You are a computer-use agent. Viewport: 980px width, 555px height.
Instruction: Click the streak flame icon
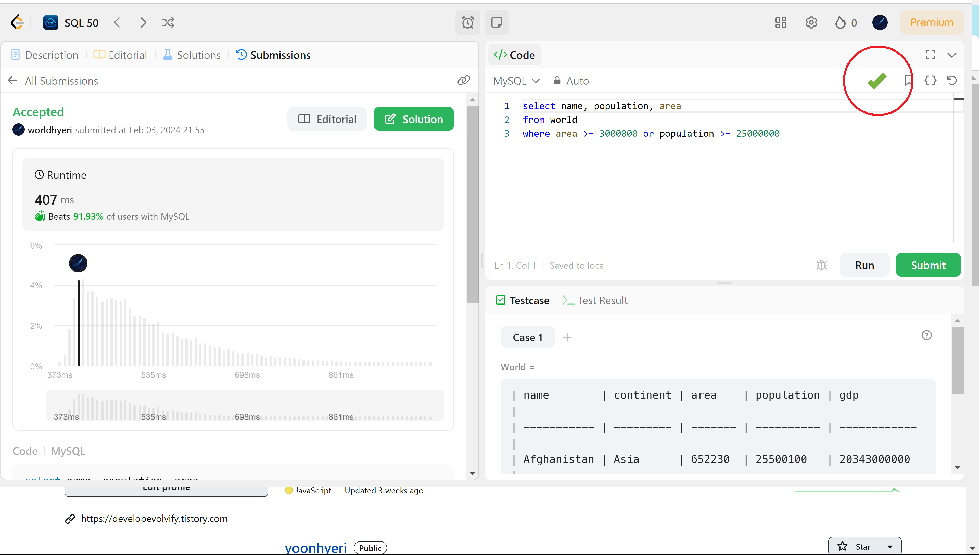coord(840,22)
